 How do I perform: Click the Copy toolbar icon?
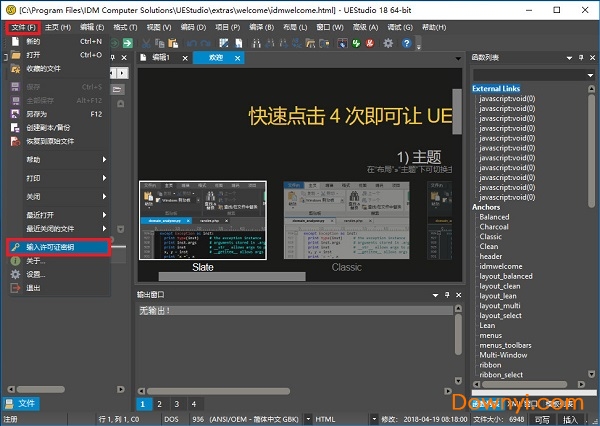(x=160, y=43)
